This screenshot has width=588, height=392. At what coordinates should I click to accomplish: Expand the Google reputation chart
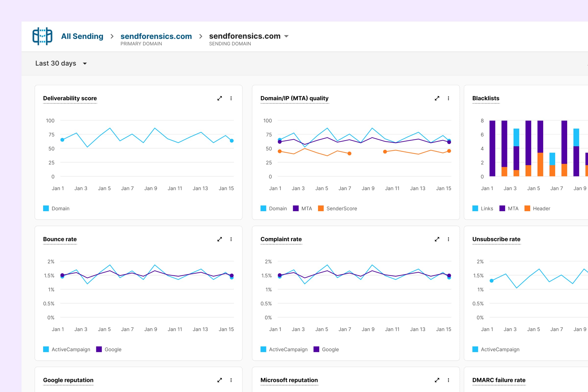click(x=220, y=380)
